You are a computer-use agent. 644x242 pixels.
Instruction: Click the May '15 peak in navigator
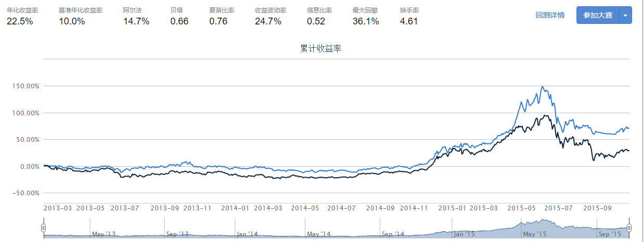521,223
